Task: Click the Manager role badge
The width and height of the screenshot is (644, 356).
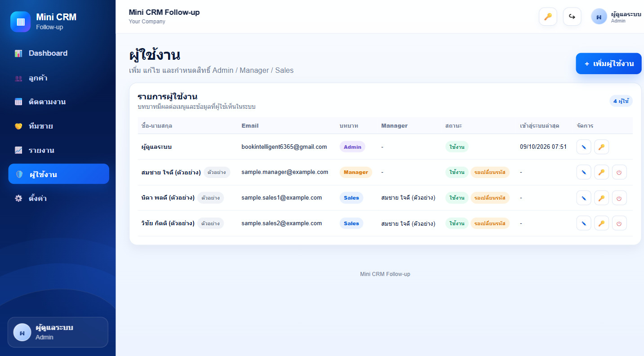Action: tap(355, 172)
